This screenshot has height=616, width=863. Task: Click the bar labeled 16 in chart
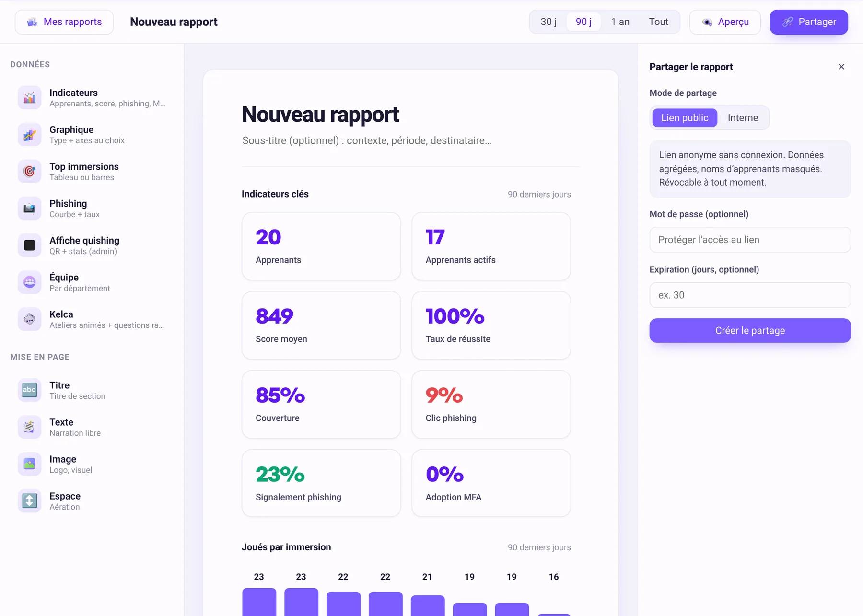[x=554, y=615]
